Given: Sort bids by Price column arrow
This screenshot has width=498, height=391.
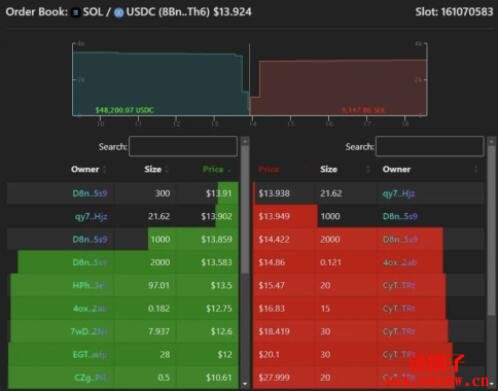Looking at the screenshot, I should (x=229, y=170).
